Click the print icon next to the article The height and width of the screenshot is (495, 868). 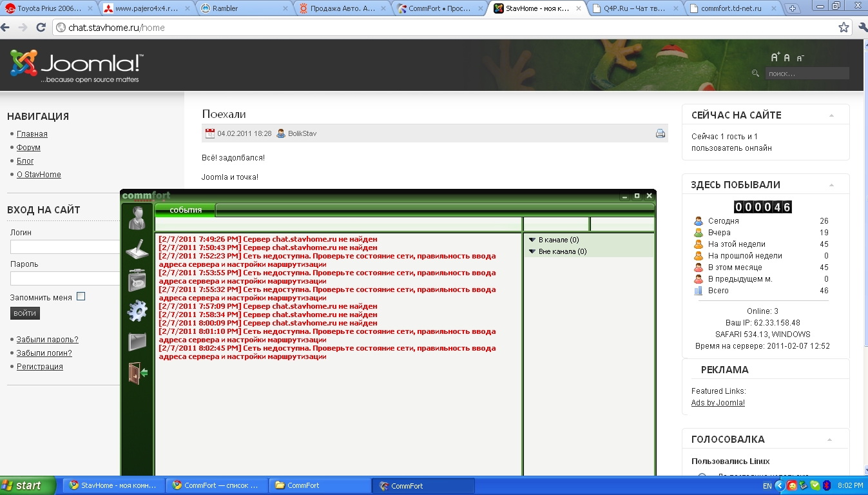pos(660,133)
